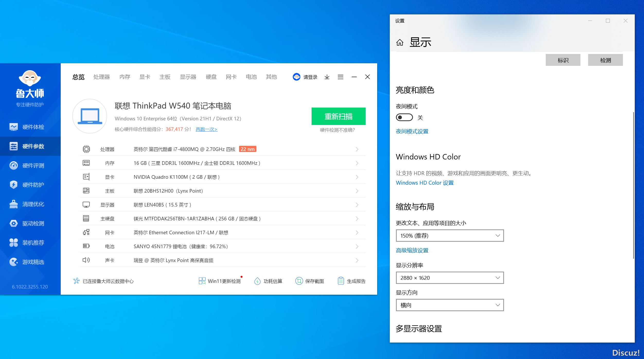Click the 再跑一次> link
The height and width of the screenshot is (359, 644).
tap(207, 129)
